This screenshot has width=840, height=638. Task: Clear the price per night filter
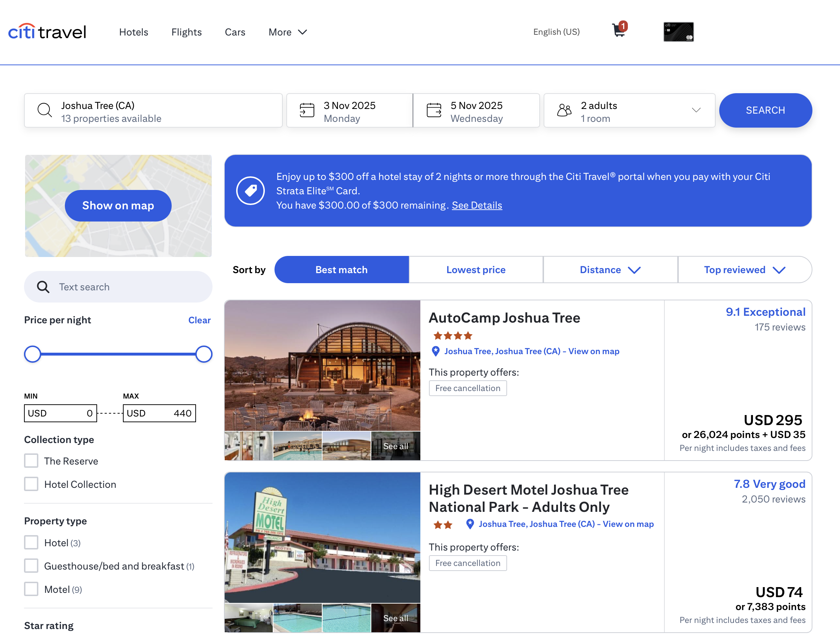click(x=199, y=320)
